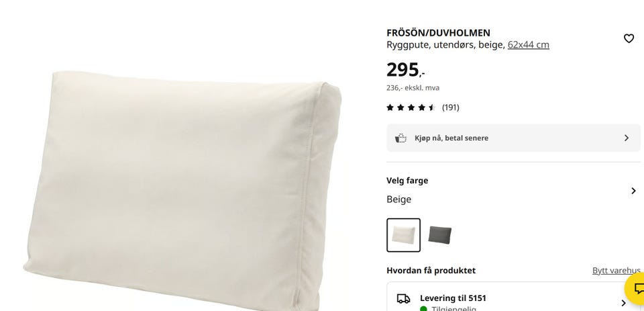The width and height of the screenshot is (644, 311).
Task: Click the main beige cushion image
Action: coord(182,191)
